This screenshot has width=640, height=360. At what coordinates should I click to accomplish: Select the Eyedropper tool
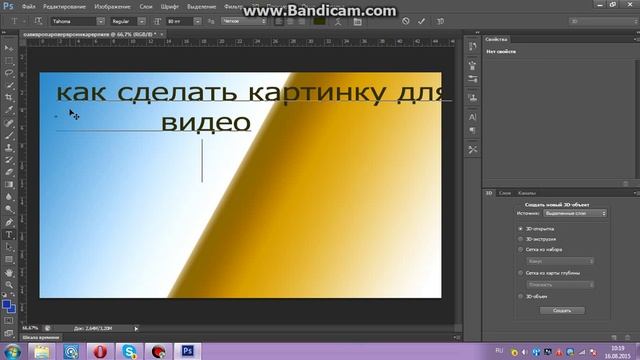[x=9, y=110]
